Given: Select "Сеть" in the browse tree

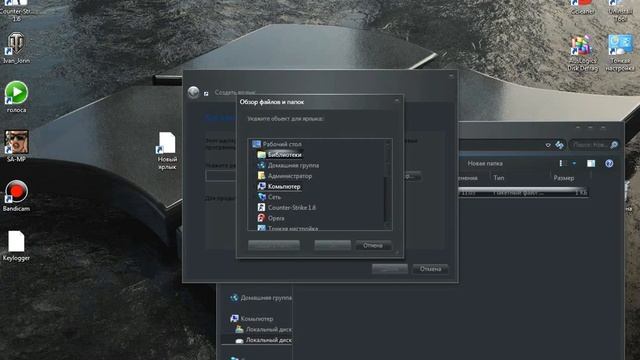Looking at the screenshot, I should 269,197.
